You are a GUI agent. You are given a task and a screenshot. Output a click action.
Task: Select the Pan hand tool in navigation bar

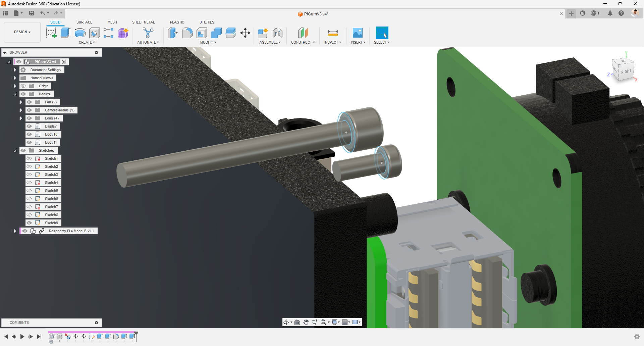pos(306,322)
